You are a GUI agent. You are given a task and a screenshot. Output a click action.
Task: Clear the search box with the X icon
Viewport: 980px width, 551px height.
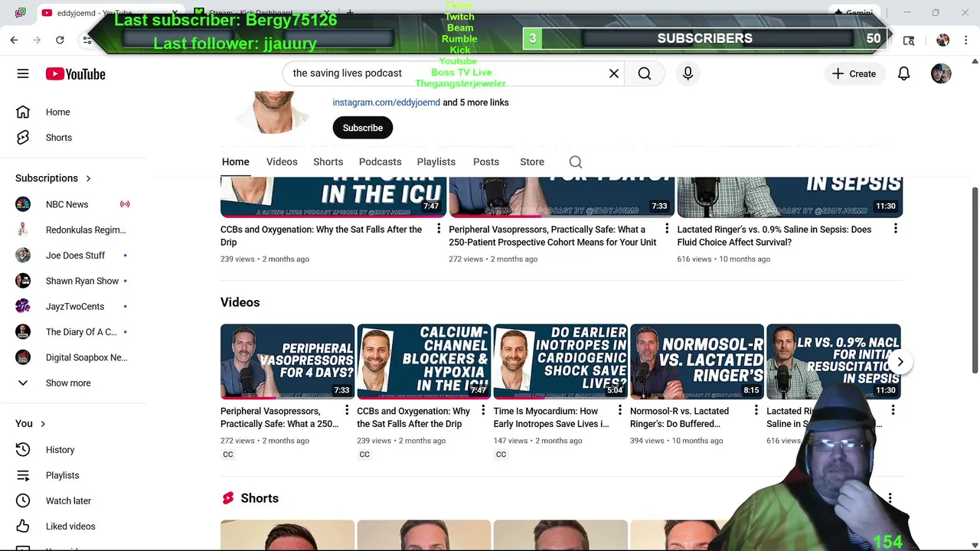tap(614, 73)
